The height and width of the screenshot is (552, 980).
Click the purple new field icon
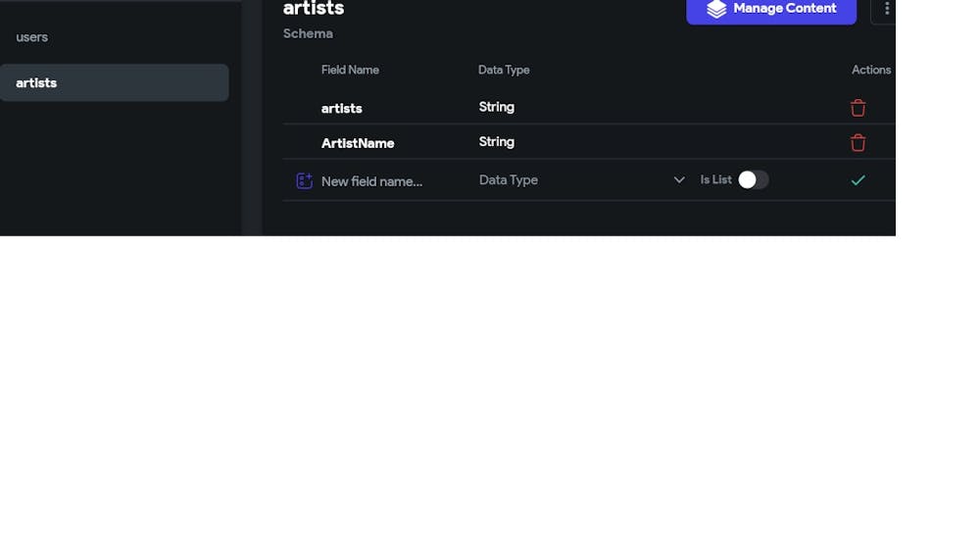click(304, 180)
